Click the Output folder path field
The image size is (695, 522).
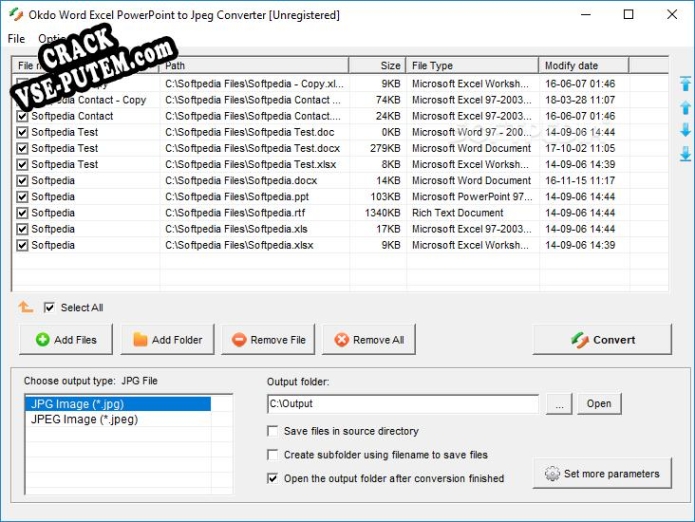click(403, 404)
